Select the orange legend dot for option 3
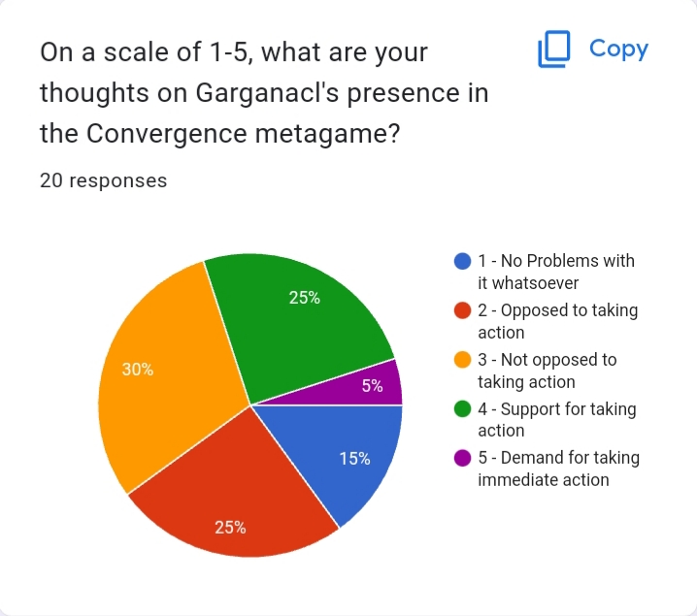Viewport: 697px width, 616px height. [x=462, y=360]
